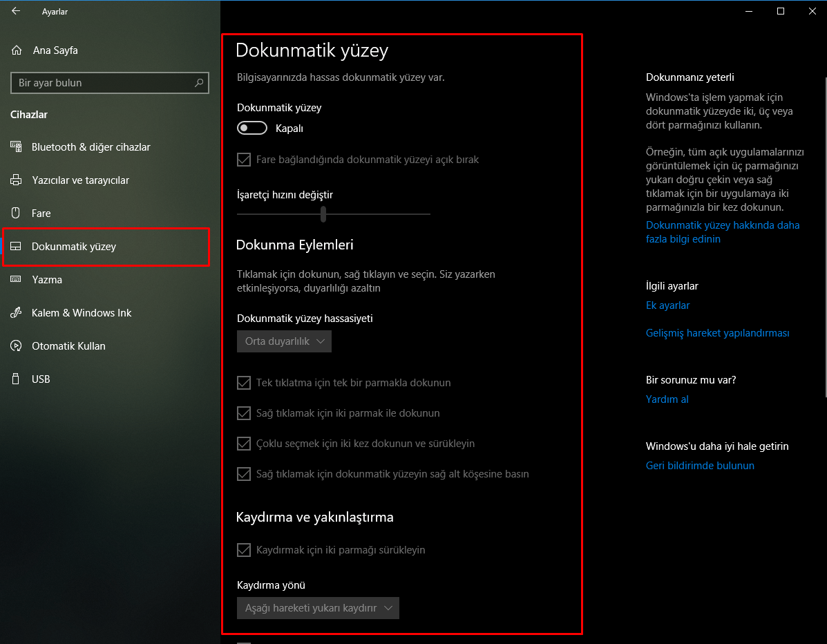Select the Fare settings page
The image size is (827, 644).
coord(110,213)
